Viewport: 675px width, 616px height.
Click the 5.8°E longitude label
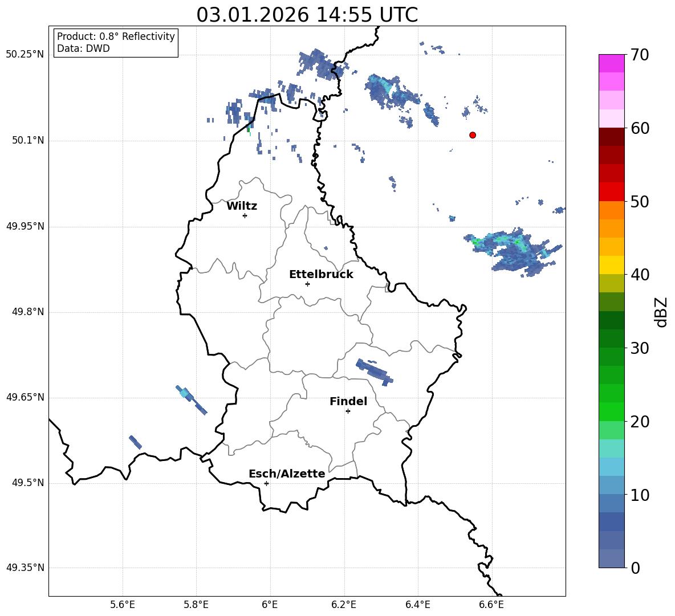196,605
